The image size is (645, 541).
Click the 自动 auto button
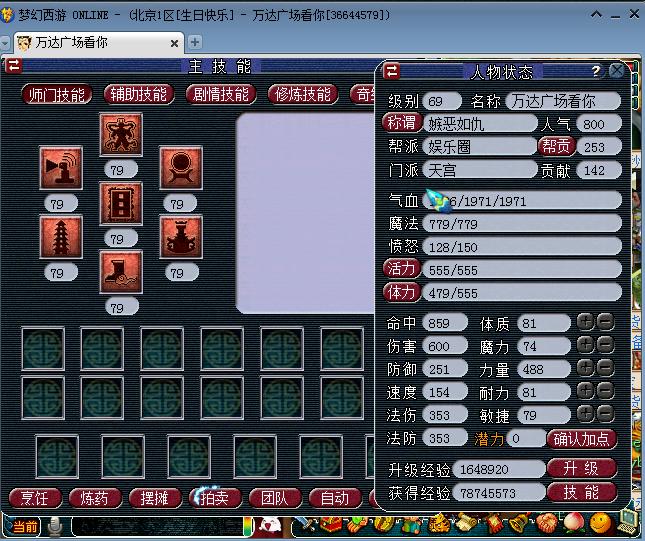pyautogui.click(x=335, y=498)
